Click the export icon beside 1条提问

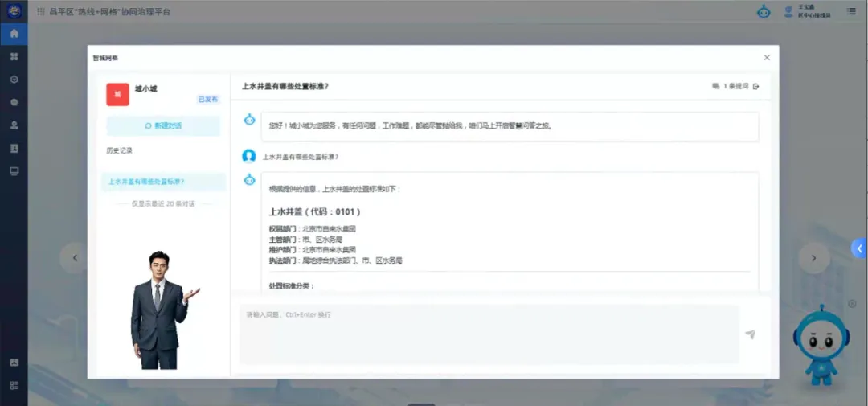pyautogui.click(x=755, y=86)
